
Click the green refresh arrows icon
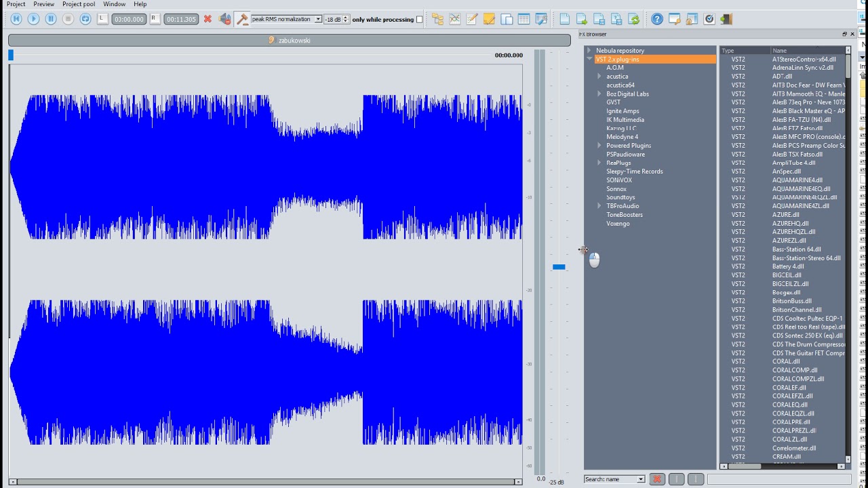[x=634, y=19]
